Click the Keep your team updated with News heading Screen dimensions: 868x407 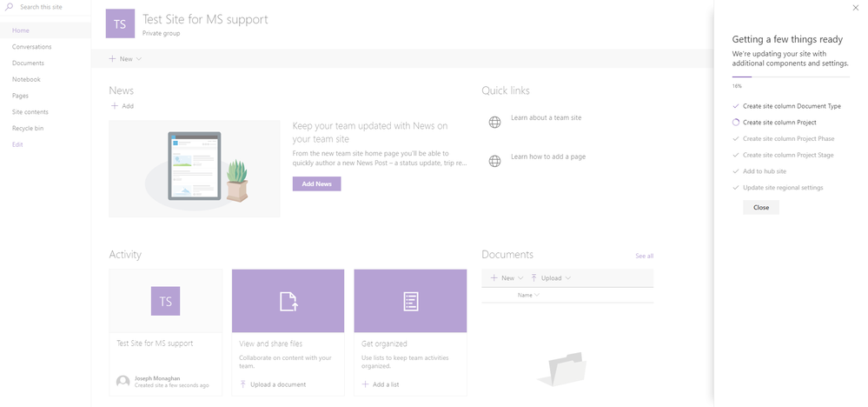click(x=370, y=132)
